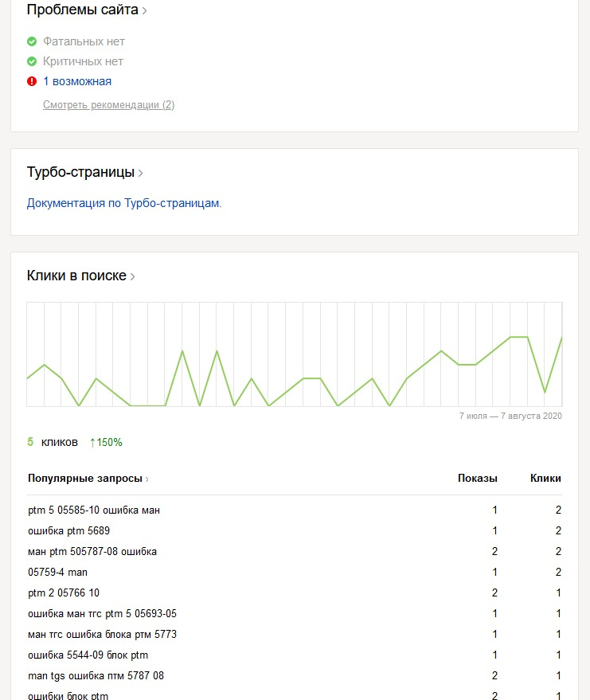This screenshot has height=700, width=590.
Task: Open the Популярные запросы chevron
Action: pyautogui.click(x=147, y=479)
